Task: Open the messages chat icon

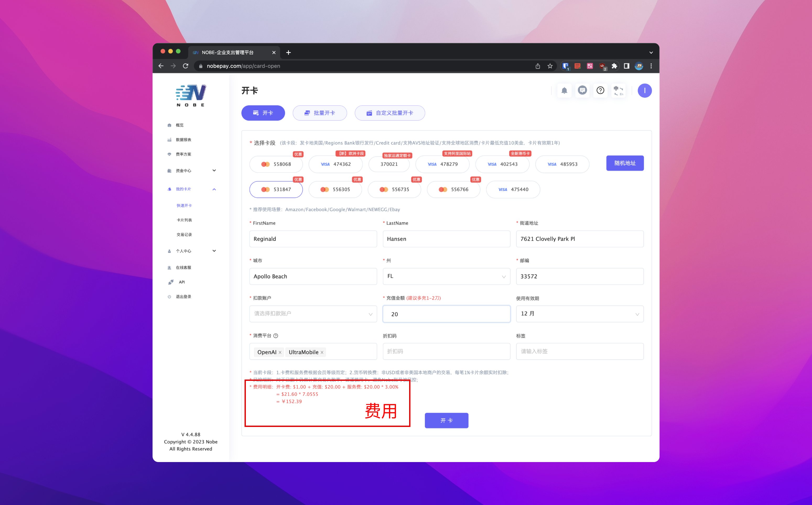Action: point(582,91)
